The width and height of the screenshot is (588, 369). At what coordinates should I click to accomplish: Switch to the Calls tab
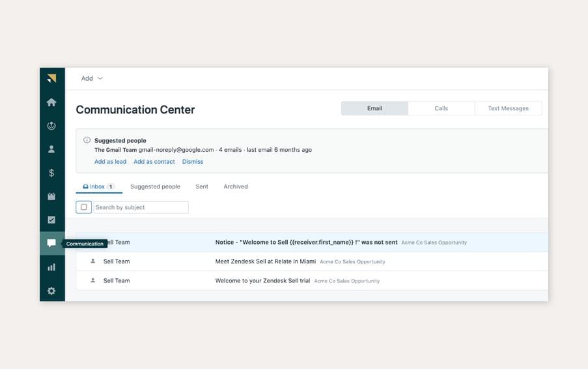441,108
